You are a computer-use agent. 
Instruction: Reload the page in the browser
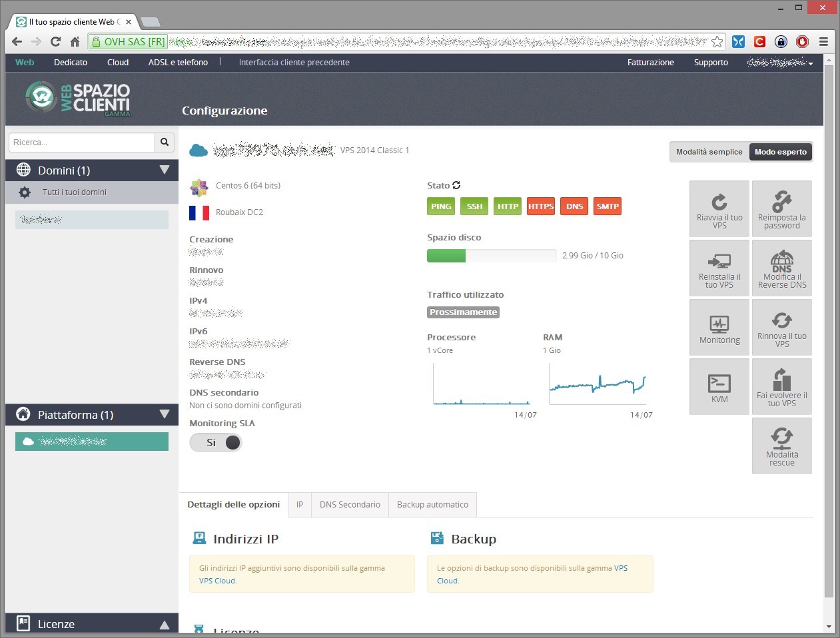point(56,42)
